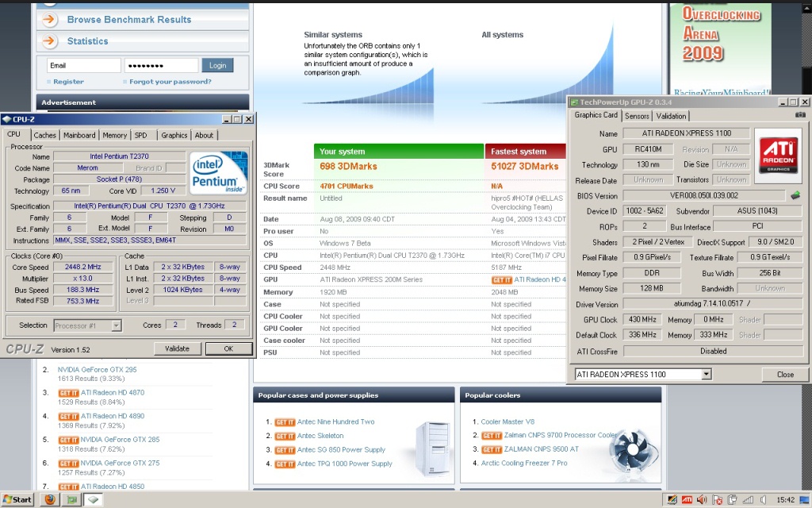The image size is (812, 508).
Task: Open the Register link
Action: 68,82
